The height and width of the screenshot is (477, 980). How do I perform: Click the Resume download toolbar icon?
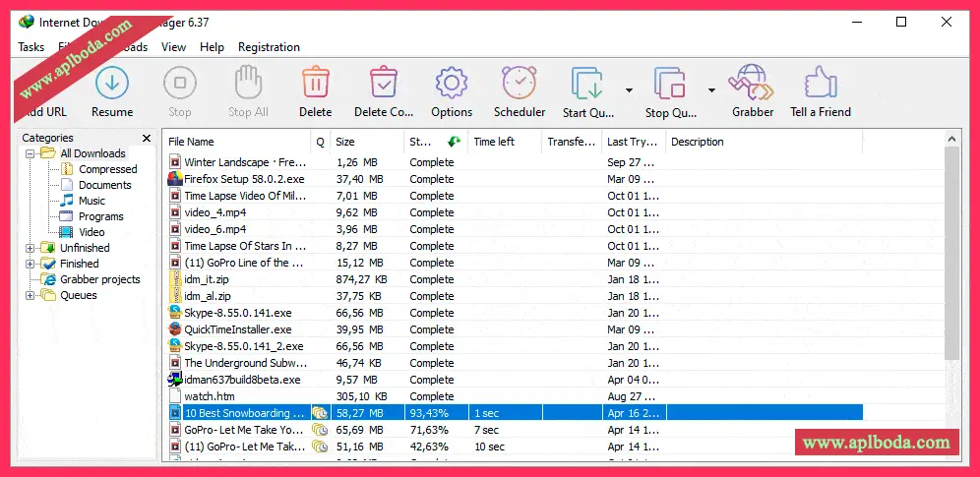pyautogui.click(x=112, y=84)
